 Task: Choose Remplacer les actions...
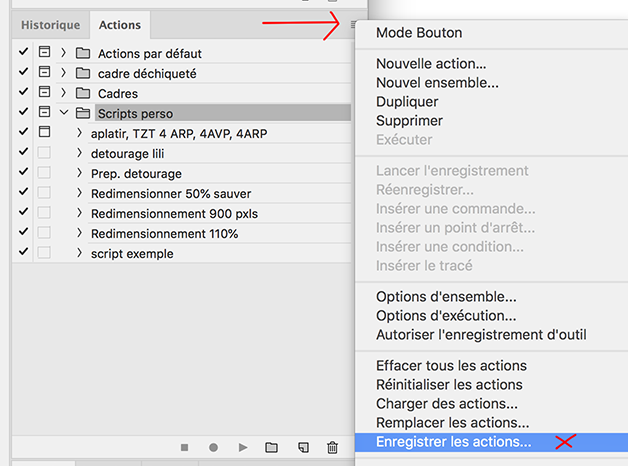click(453, 423)
